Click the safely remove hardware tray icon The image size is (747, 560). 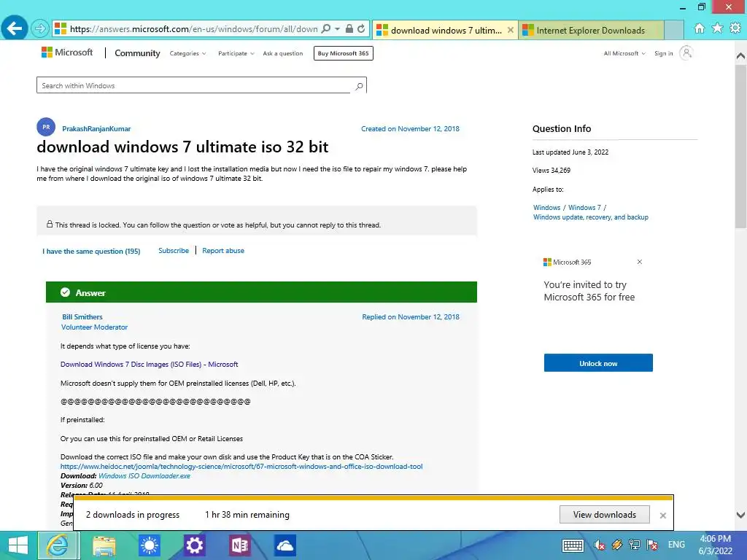click(x=616, y=545)
